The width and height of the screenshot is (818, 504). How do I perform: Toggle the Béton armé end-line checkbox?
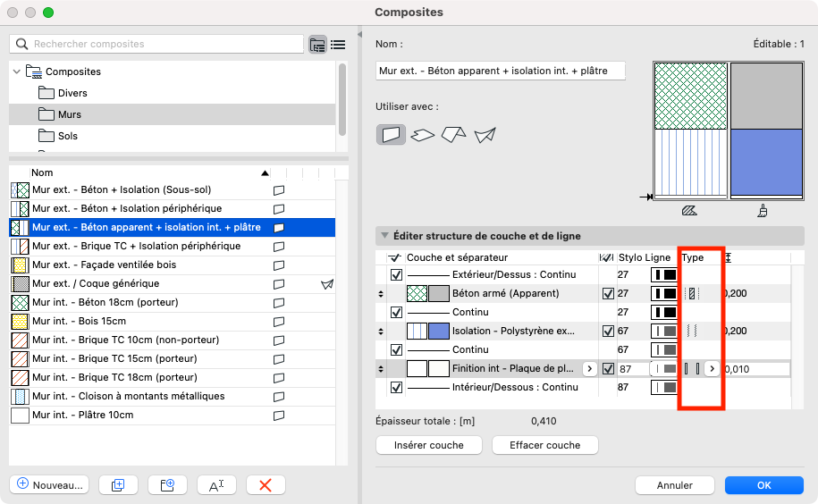609,293
